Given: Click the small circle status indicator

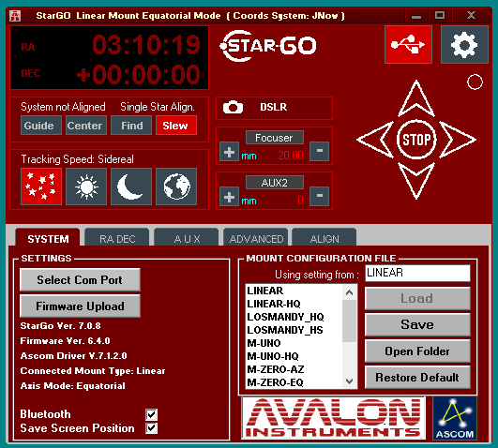Looking at the screenshot, I should (475, 82).
